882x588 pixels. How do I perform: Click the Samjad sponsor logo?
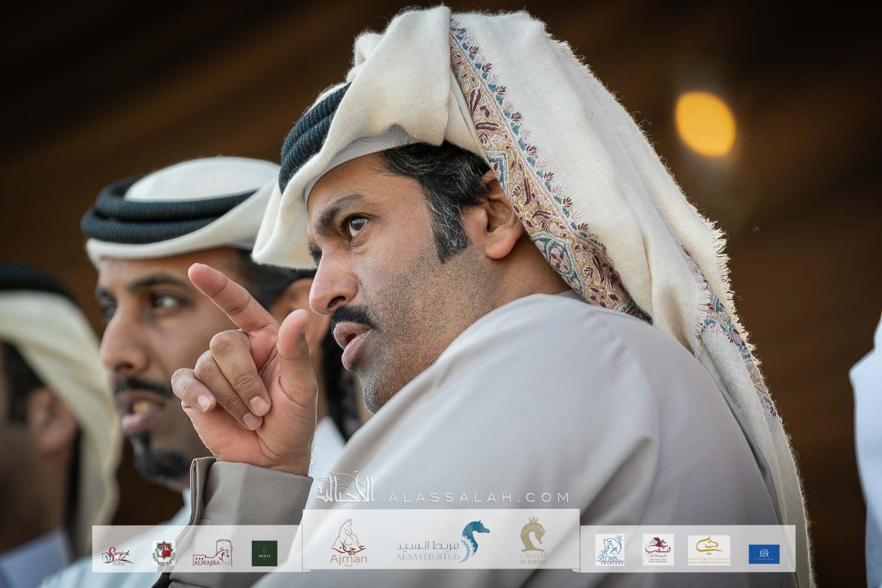[x=118, y=554]
